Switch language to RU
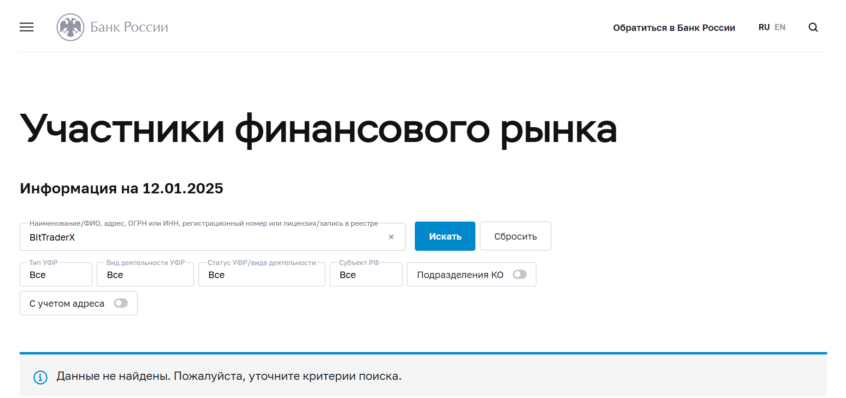The height and width of the screenshot is (398, 846). (764, 27)
